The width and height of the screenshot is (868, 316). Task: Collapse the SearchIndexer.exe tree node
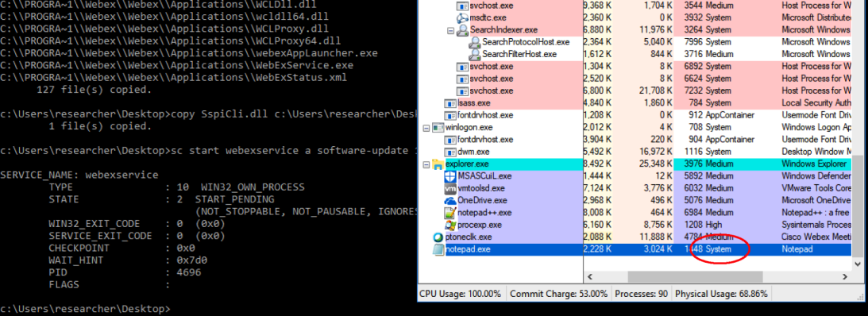point(450,30)
